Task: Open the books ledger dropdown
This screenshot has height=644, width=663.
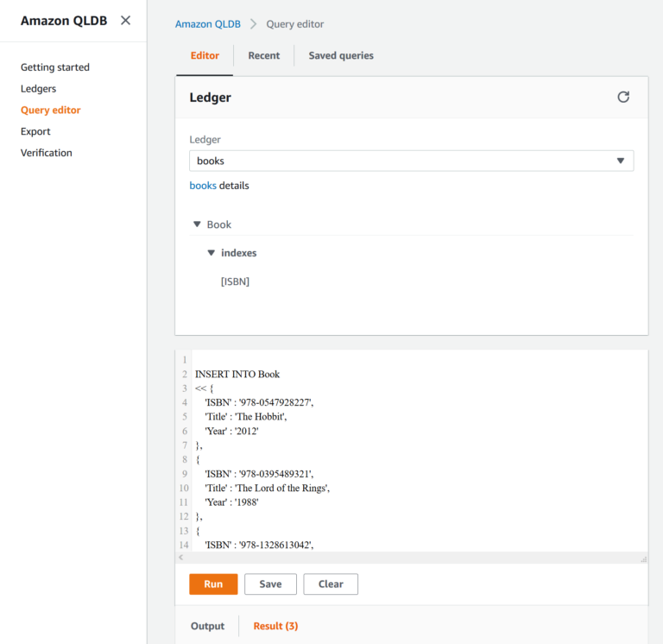Action: 411,161
